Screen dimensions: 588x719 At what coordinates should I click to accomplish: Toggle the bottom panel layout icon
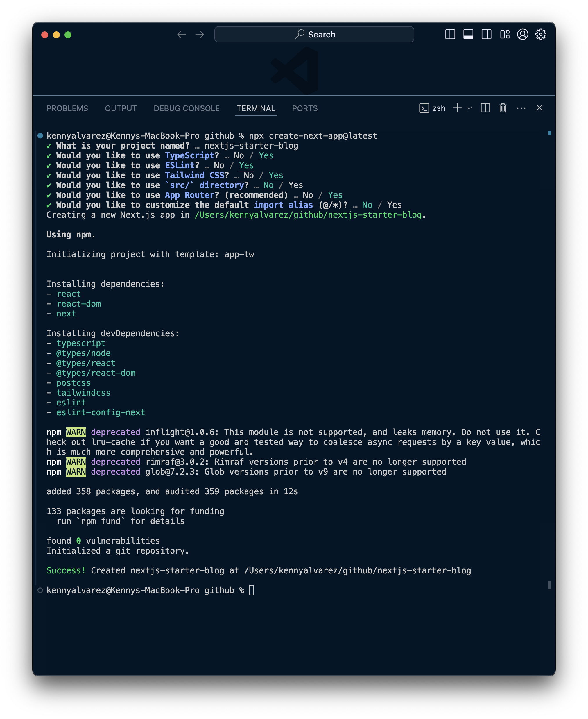point(468,34)
